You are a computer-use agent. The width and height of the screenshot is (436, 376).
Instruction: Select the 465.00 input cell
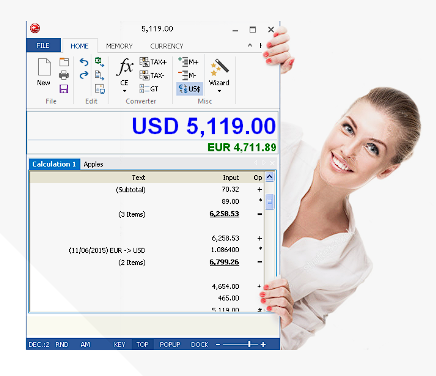click(229, 298)
